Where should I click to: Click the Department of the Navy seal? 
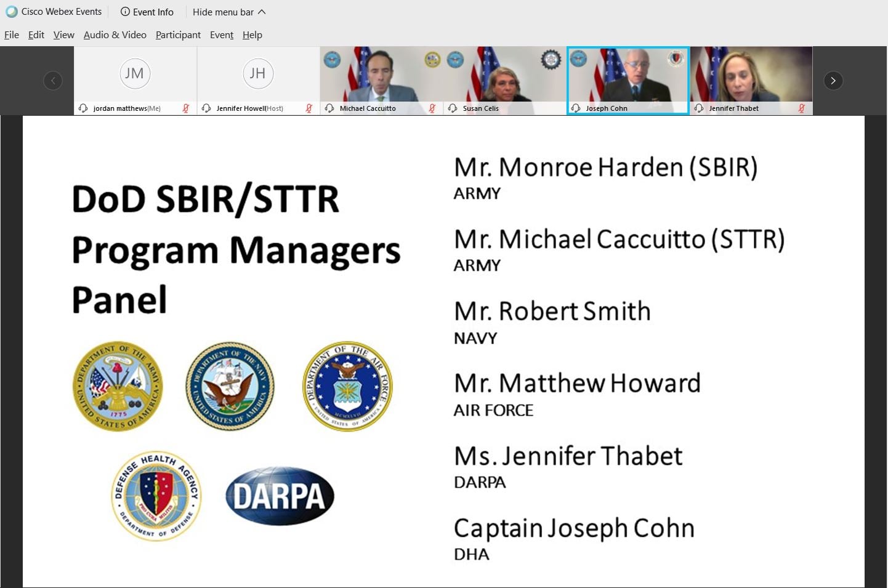point(230,386)
